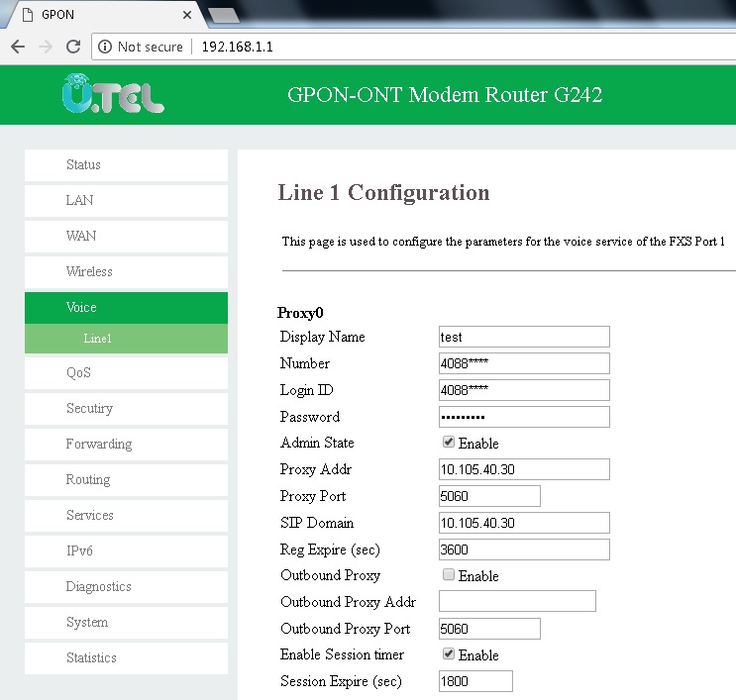Toggle the Admin State Enable checkbox
The width and height of the screenshot is (736, 700).
click(x=449, y=443)
